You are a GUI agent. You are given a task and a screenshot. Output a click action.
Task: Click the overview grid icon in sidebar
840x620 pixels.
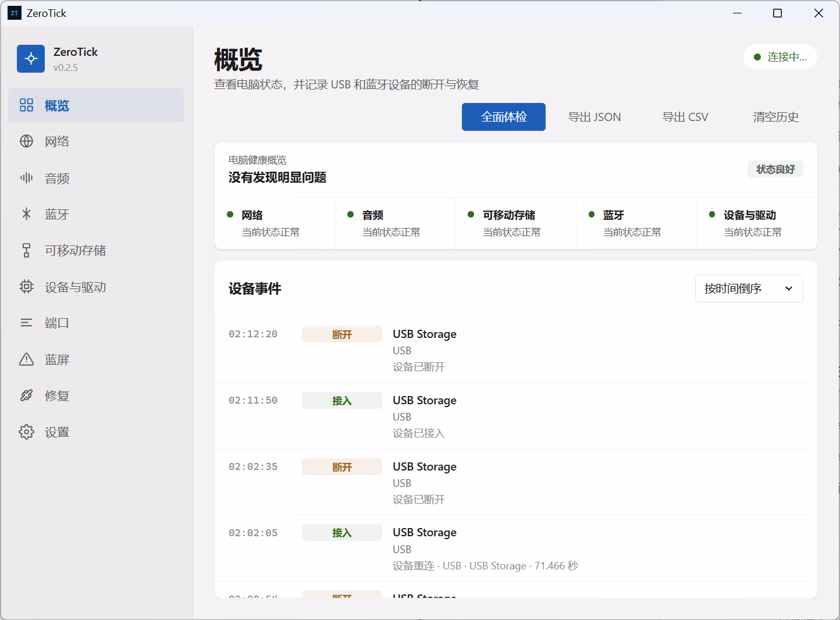(27, 105)
